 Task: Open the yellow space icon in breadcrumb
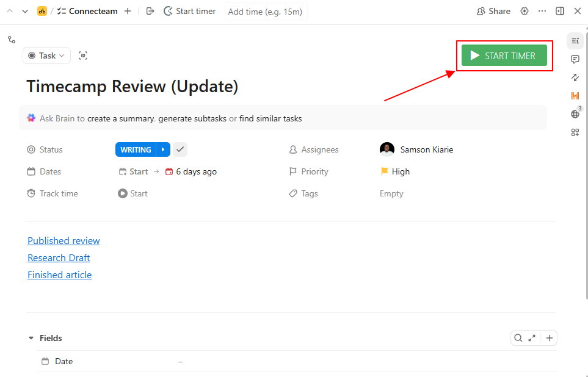(x=42, y=11)
